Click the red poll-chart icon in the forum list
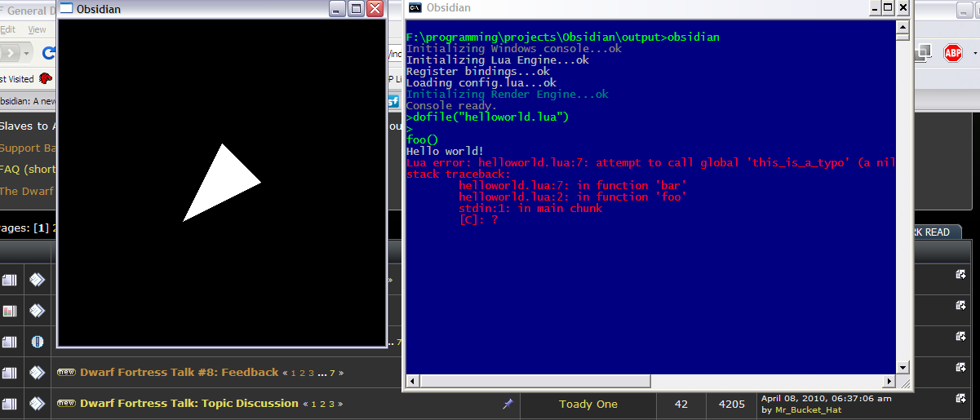This screenshot has height=420, width=980. (9, 311)
